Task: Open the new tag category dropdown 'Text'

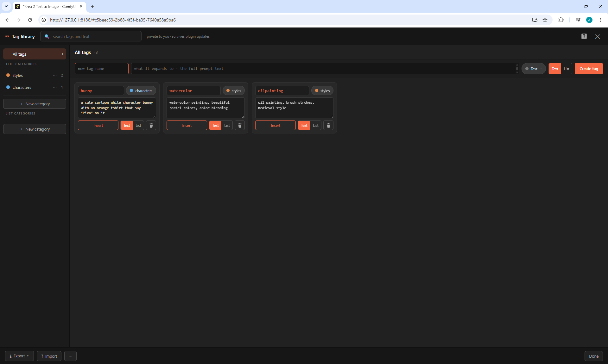Action: click(x=534, y=69)
